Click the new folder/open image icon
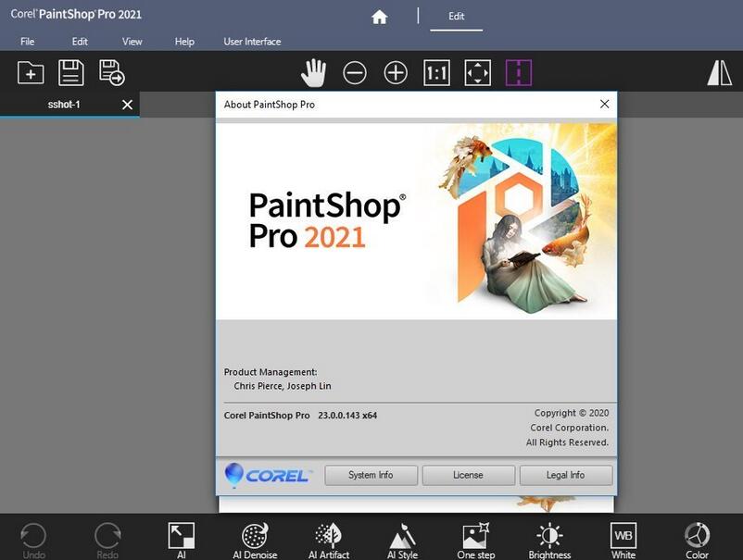The width and height of the screenshot is (743, 560). pos(31,73)
